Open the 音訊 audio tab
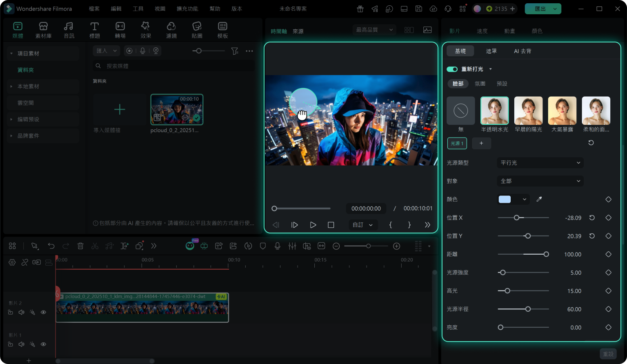This screenshot has width=627, height=364. (69, 30)
